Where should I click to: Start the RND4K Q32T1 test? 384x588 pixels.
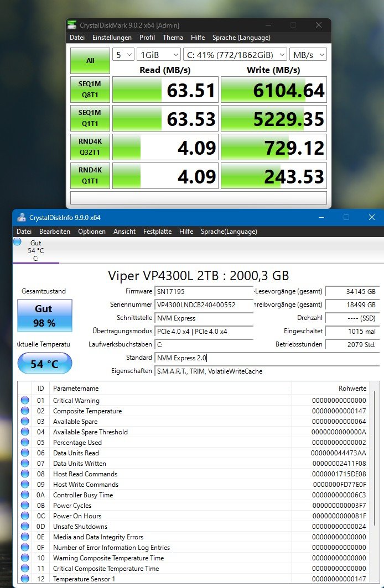(90, 146)
